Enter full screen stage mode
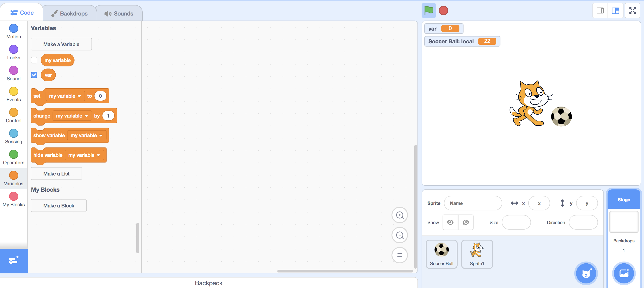The width and height of the screenshot is (644, 288). pos(632,10)
